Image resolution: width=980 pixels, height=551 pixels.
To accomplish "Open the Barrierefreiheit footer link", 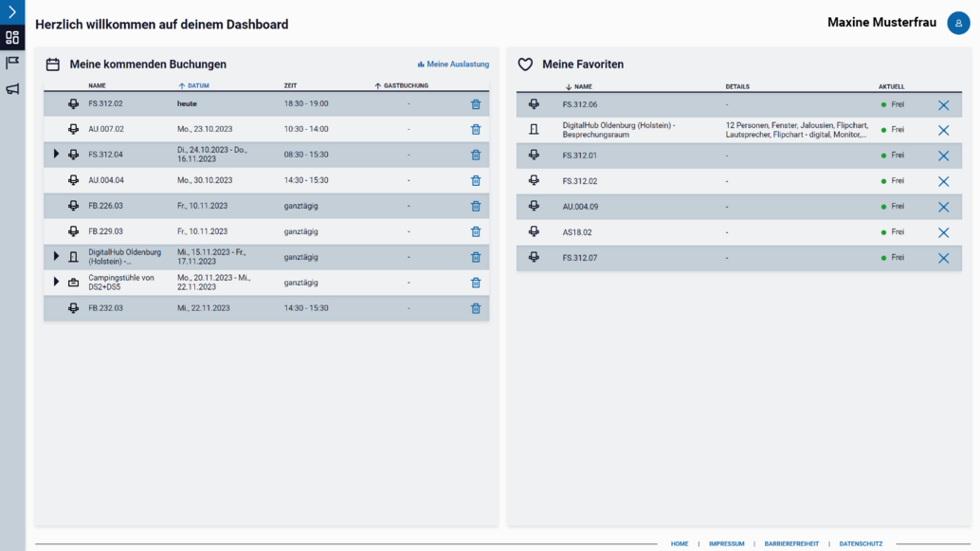I will coord(791,544).
